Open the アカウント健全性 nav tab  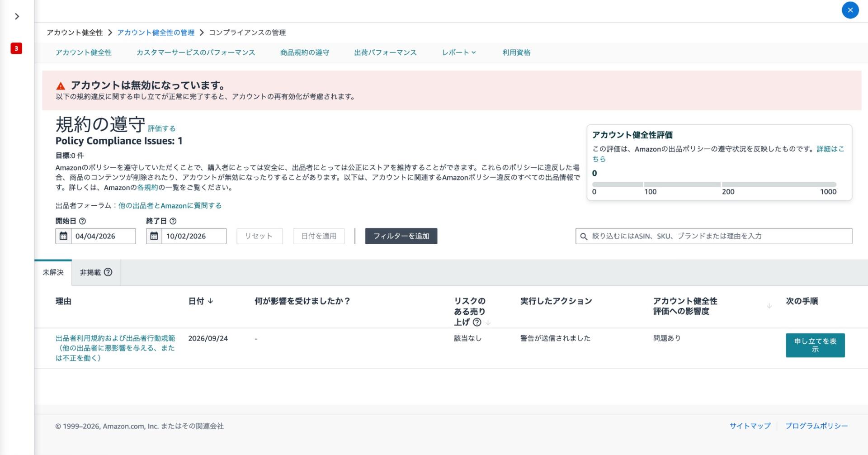click(x=84, y=52)
